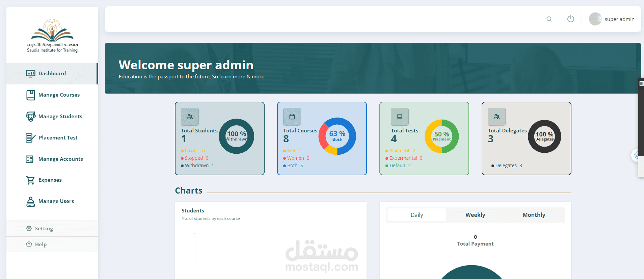Viewport: 644px width, 279px height.
Task: Click the Placement Test pencil-paper icon
Action: [30, 138]
